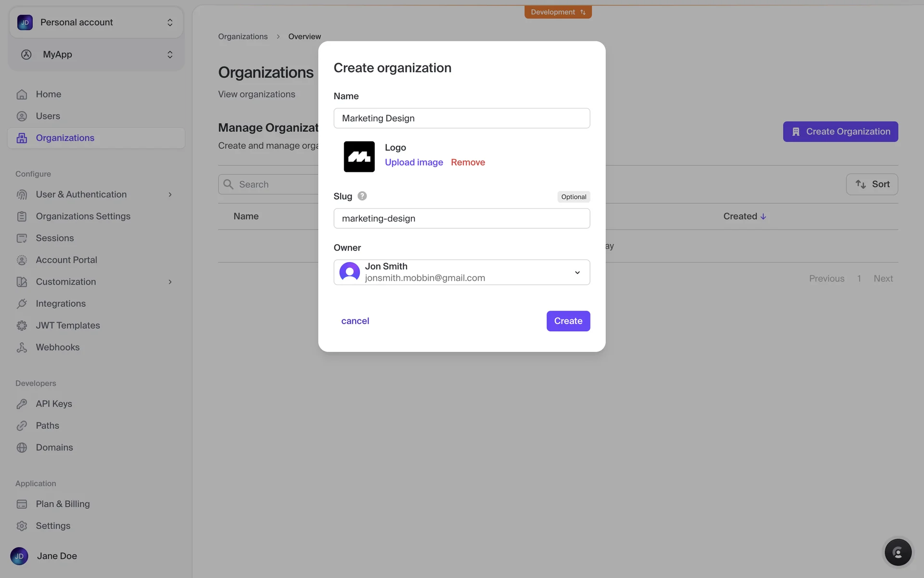Screen dimensions: 924x578
Task: Expand User & Authentication submenu
Action: tap(170, 195)
